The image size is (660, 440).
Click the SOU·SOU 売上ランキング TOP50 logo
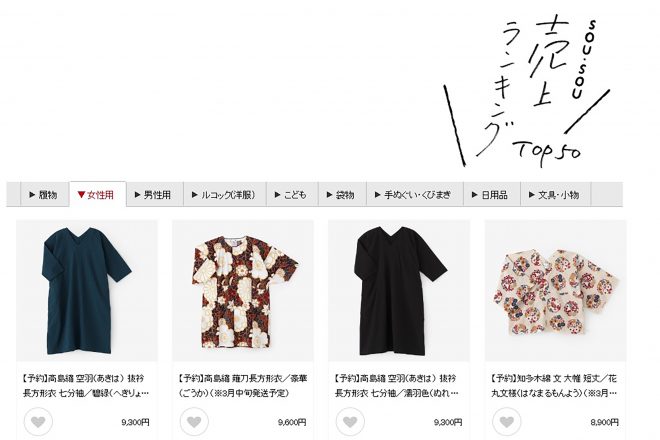coord(526,91)
